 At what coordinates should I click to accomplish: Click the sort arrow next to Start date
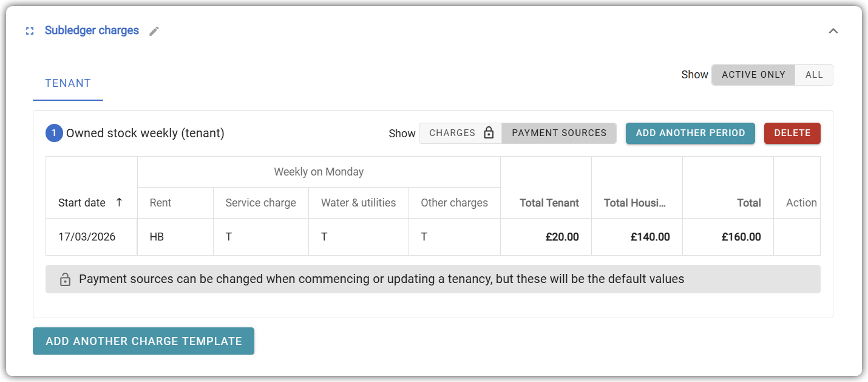pyautogui.click(x=119, y=202)
